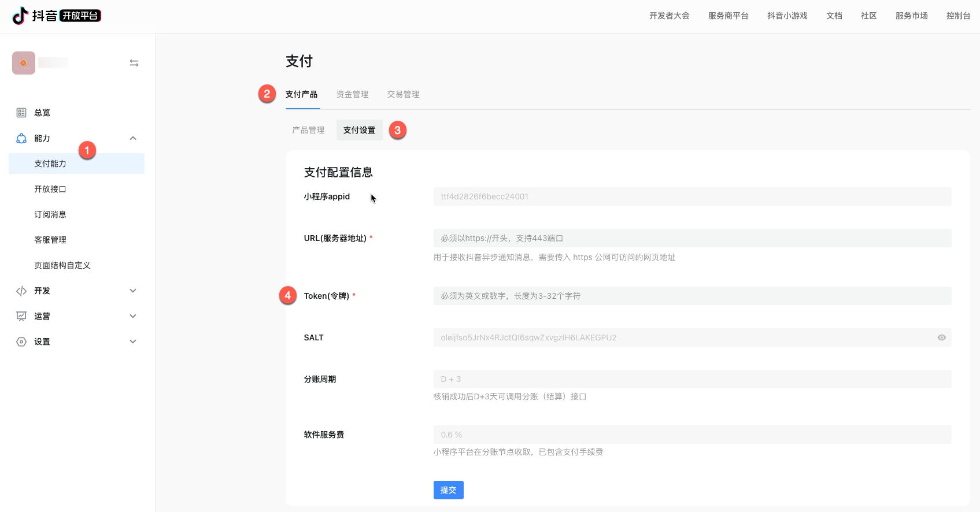
Task: Select the 产品管理 sub-tab
Action: (x=308, y=130)
